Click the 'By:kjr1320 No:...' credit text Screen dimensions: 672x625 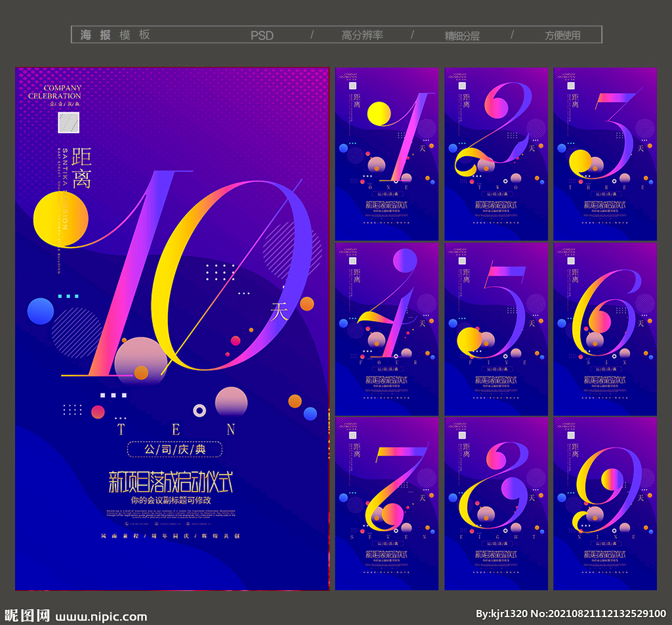point(571,613)
